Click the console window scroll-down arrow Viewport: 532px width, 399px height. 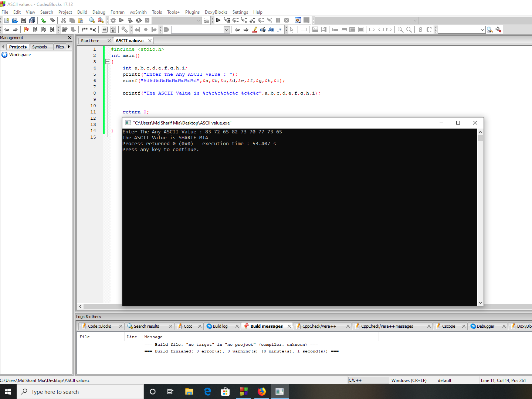[480, 303]
